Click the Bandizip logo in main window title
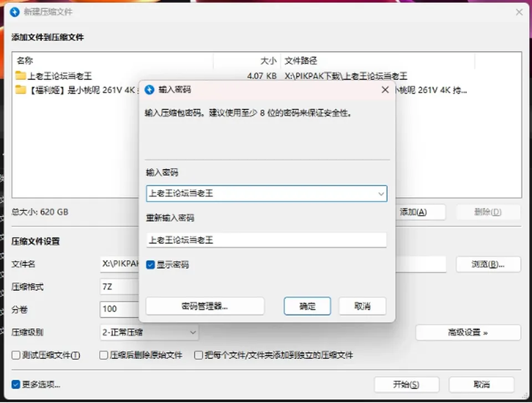 pos(14,12)
